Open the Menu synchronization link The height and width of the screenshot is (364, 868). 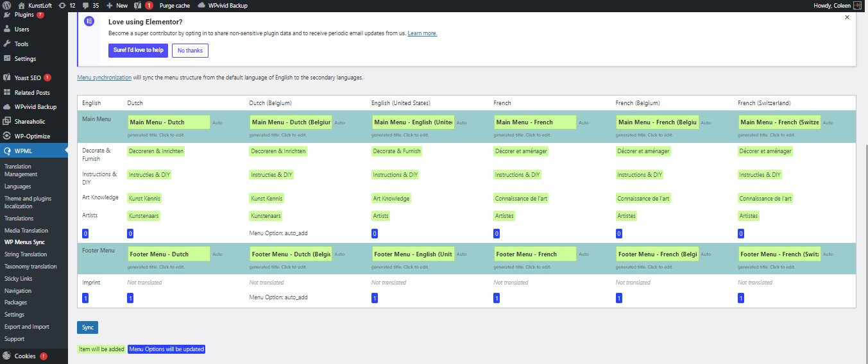pos(105,78)
